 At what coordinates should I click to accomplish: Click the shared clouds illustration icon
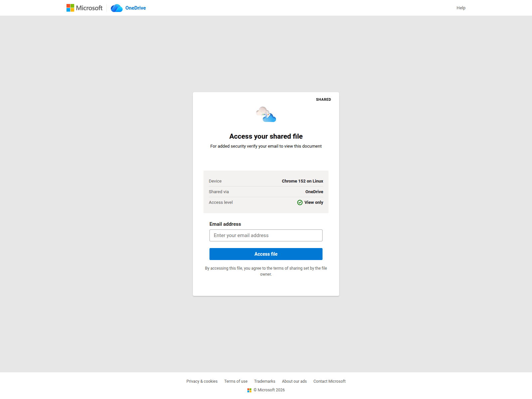click(x=266, y=114)
